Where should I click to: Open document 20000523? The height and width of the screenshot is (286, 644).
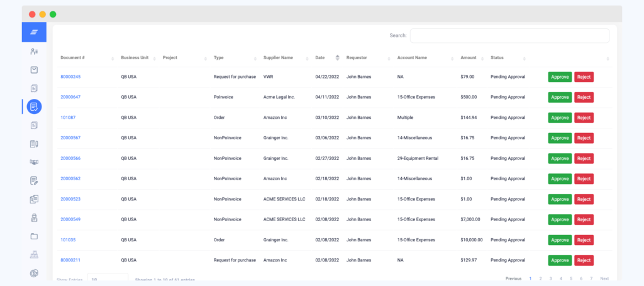[70, 199]
